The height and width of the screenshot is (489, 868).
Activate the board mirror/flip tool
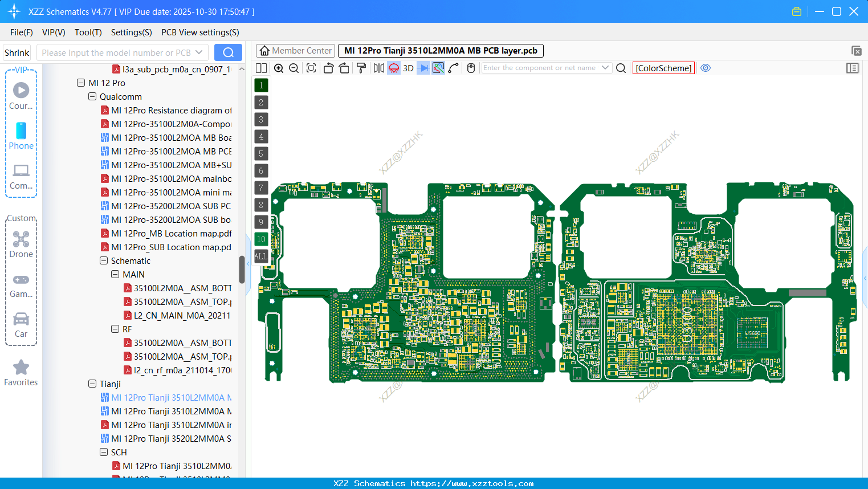pyautogui.click(x=378, y=68)
